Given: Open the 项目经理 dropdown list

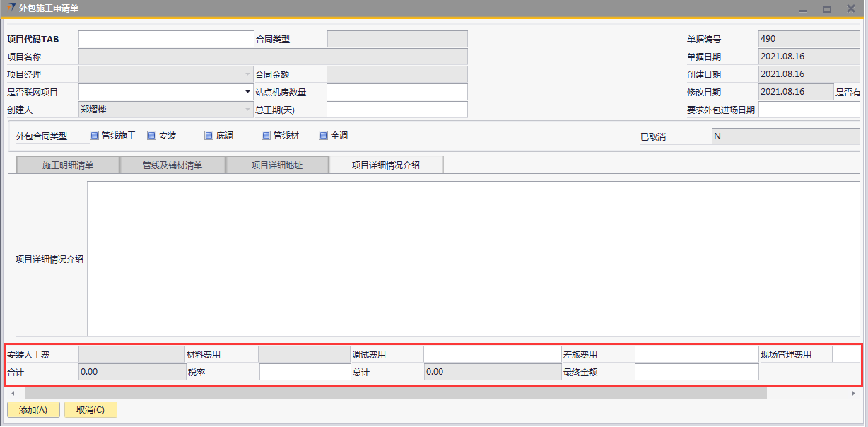Looking at the screenshot, I should [247, 74].
